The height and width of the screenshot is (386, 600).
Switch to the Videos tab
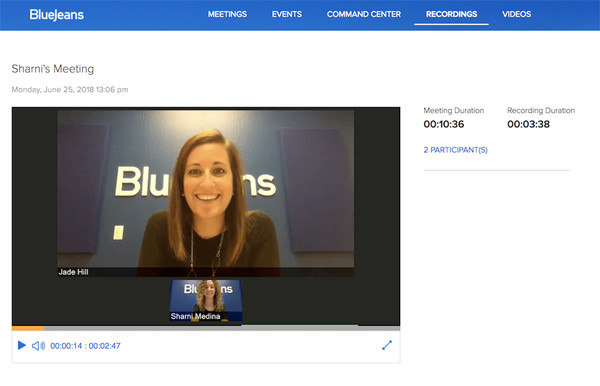pos(517,14)
